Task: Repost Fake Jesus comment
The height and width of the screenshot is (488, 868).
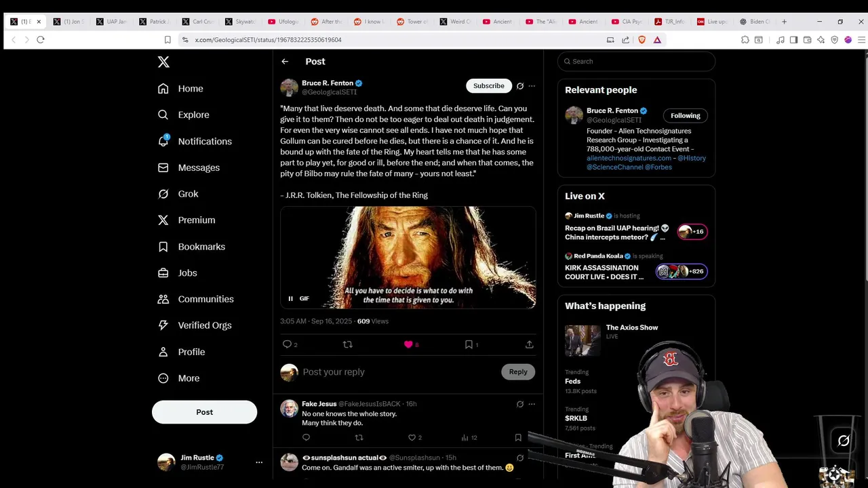Action: [359, 437]
